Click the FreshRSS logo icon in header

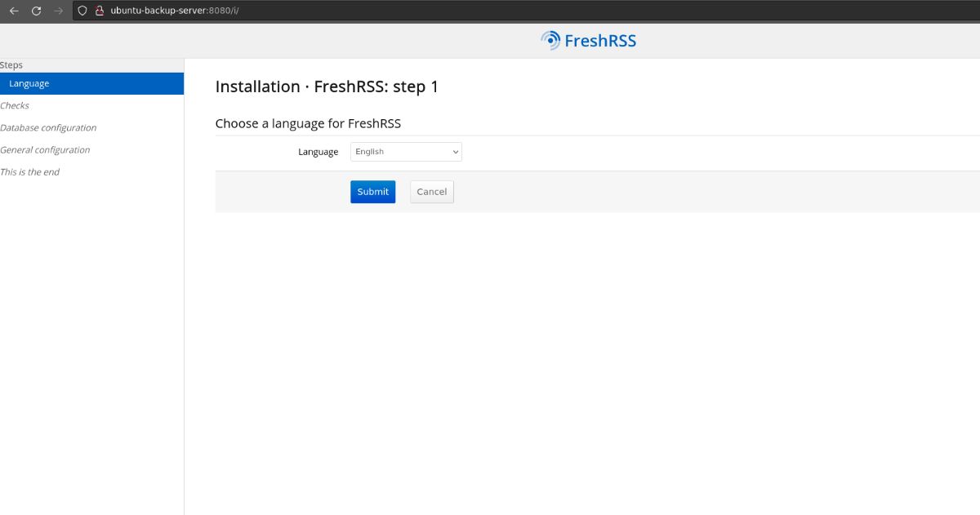[x=549, y=39]
